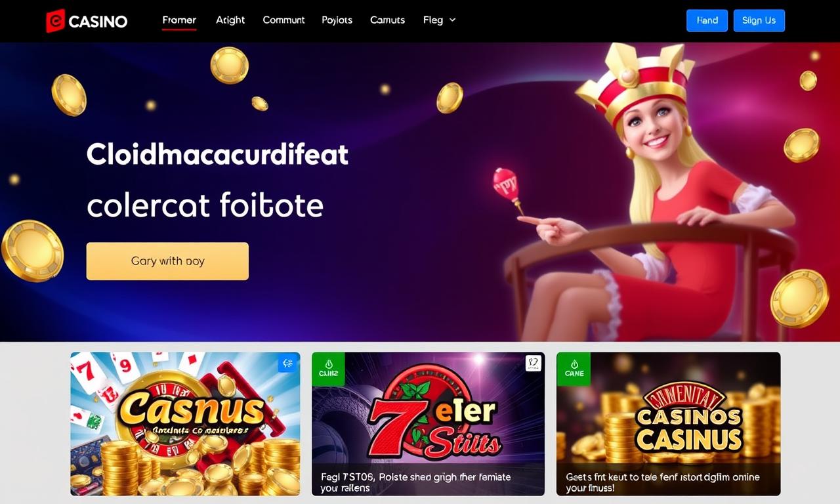Image resolution: width=840 pixels, height=504 pixels.
Task: Click the green CANE tag on right card
Action: point(574,369)
